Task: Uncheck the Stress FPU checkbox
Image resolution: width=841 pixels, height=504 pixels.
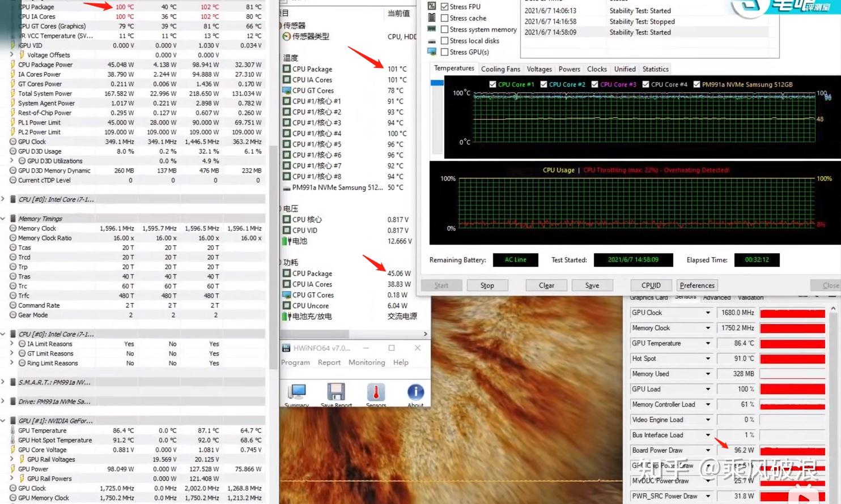Action: click(445, 6)
